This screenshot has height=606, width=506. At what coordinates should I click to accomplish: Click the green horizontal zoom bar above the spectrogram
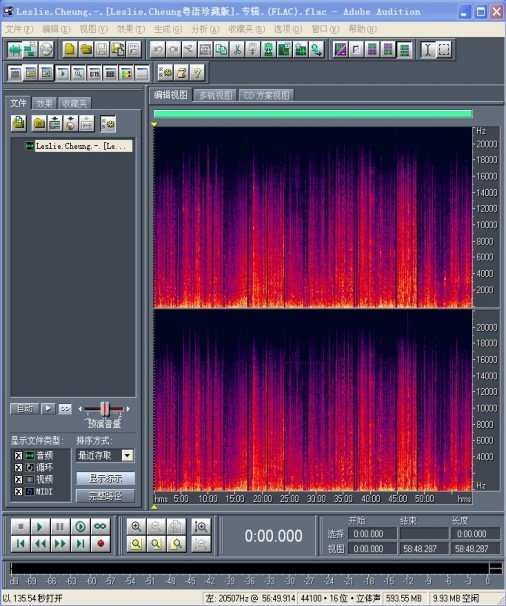pyautogui.click(x=313, y=114)
